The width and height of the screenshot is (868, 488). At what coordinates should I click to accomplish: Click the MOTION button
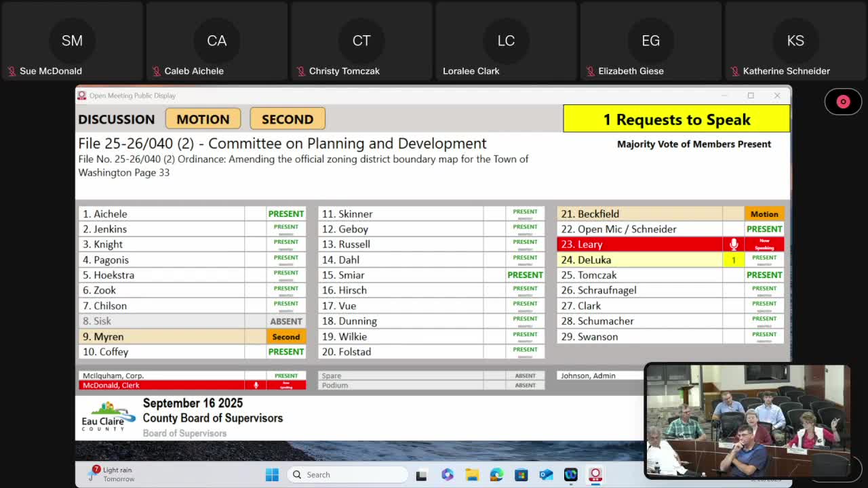[x=203, y=119]
